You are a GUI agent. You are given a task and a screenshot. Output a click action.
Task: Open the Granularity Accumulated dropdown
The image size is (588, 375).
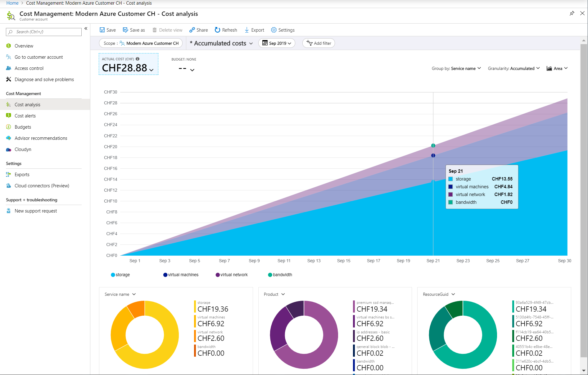(x=513, y=68)
